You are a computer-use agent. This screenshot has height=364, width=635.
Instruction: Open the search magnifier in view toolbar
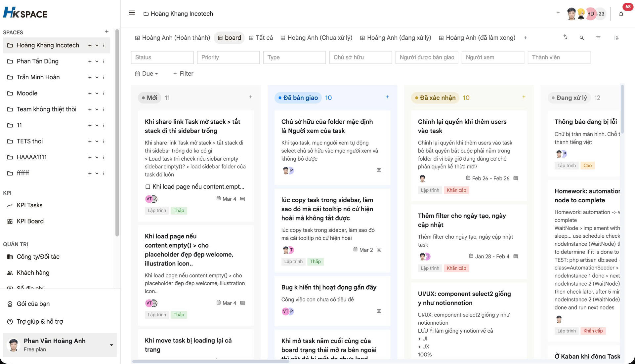click(581, 38)
